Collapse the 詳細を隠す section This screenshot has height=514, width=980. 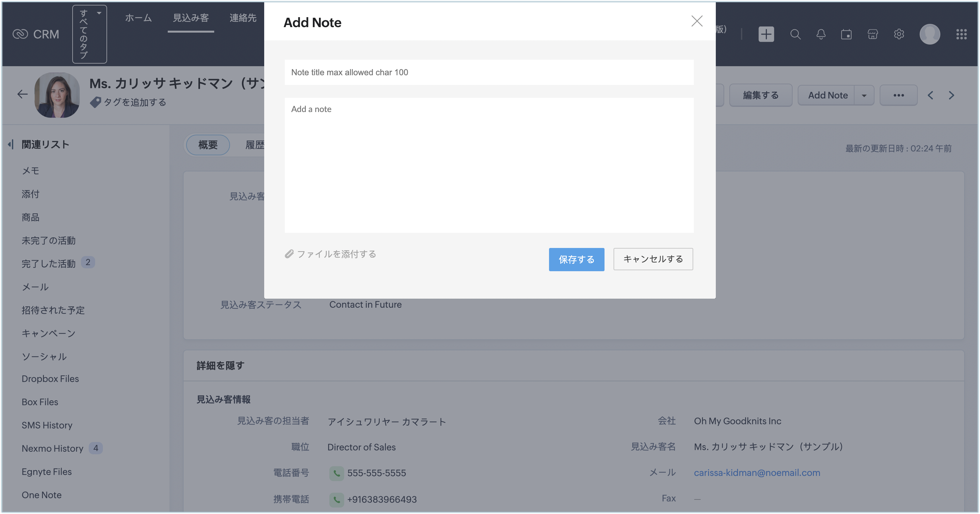[220, 365]
